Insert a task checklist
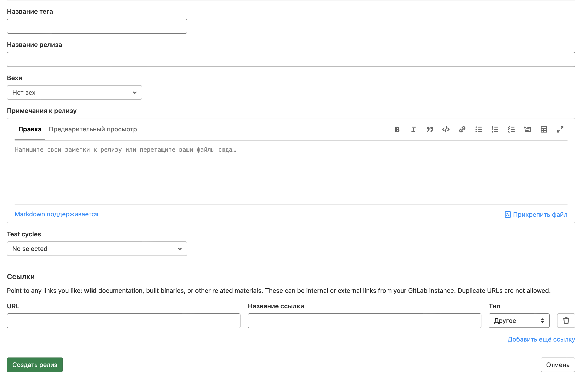 [x=511, y=129]
